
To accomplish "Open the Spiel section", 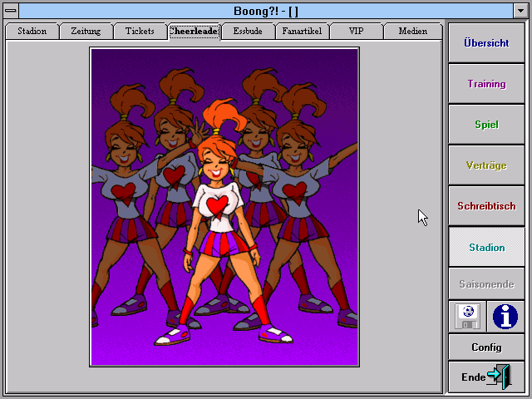I will tap(486, 125).
